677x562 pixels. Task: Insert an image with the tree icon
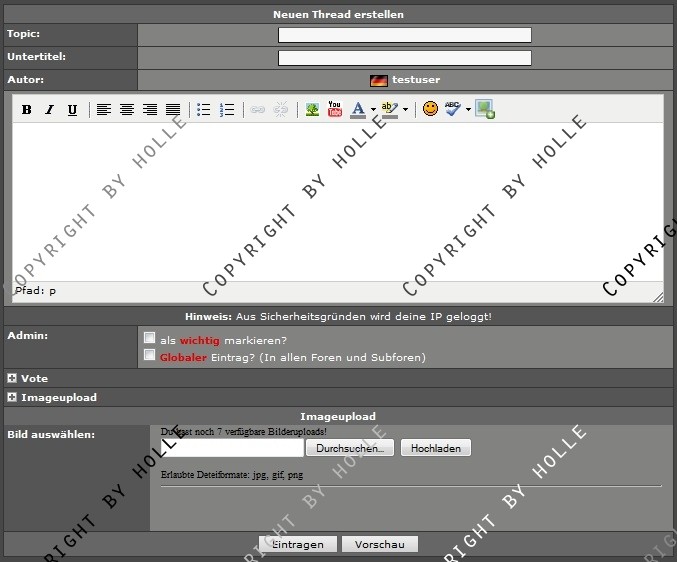coord(313,110)
